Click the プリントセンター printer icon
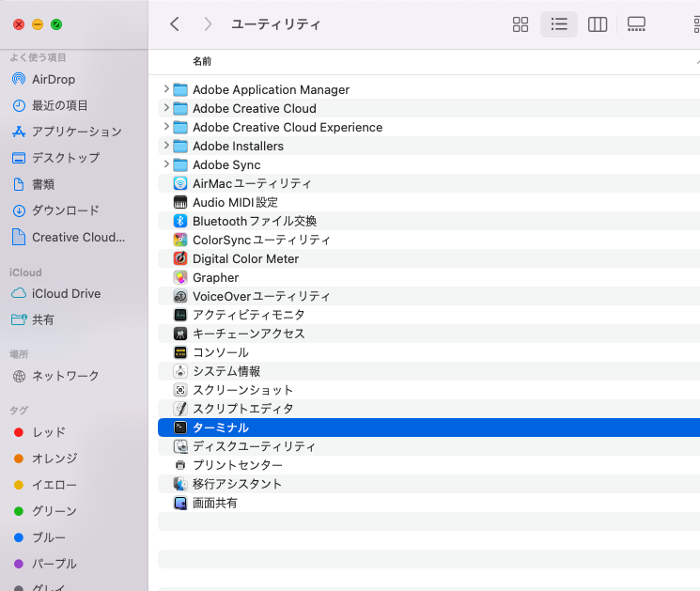 pyautogui.click(x=180, y=465)
